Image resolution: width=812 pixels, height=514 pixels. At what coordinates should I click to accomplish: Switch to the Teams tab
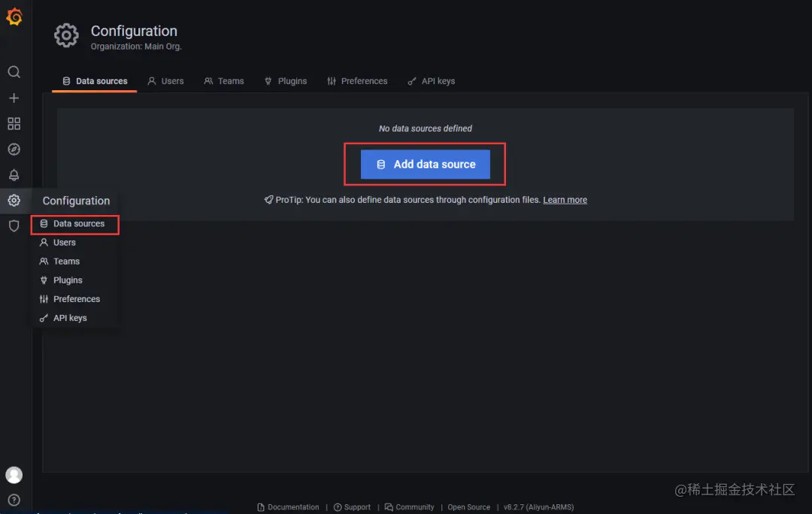tap(224, 81)
